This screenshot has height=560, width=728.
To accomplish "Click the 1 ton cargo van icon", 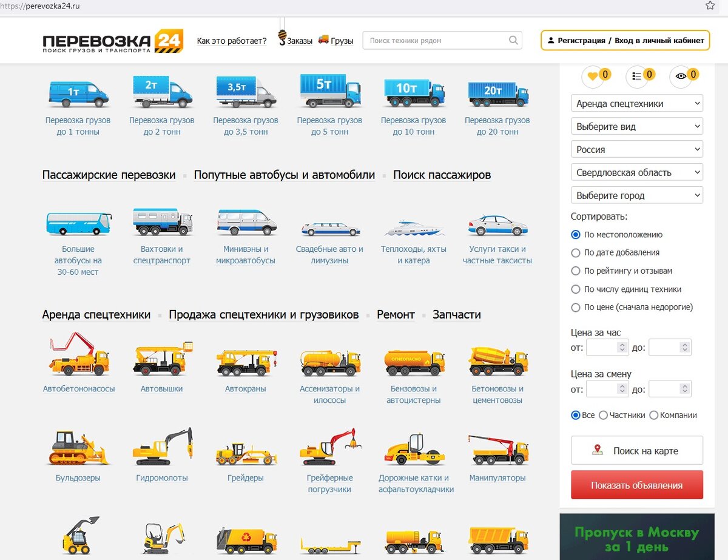I will point(78,93).
